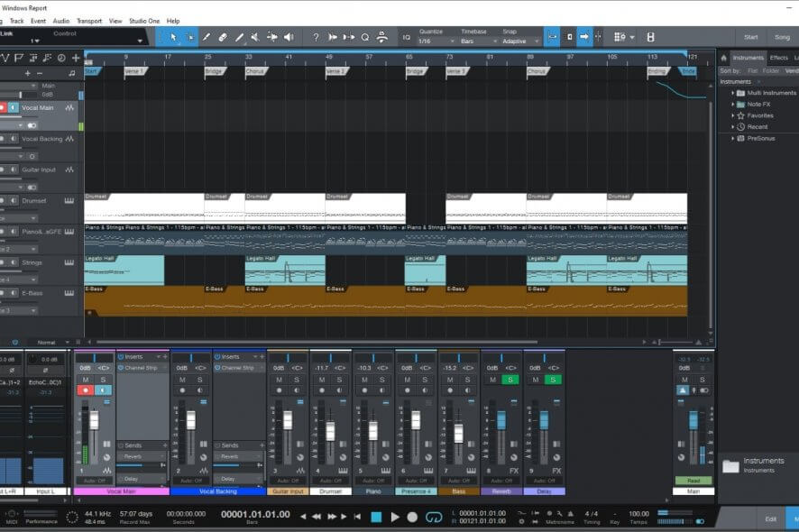The width and height of the screenshot is (799, 532).
Task: Click the round record button in transport
Action: coord(412,518)
